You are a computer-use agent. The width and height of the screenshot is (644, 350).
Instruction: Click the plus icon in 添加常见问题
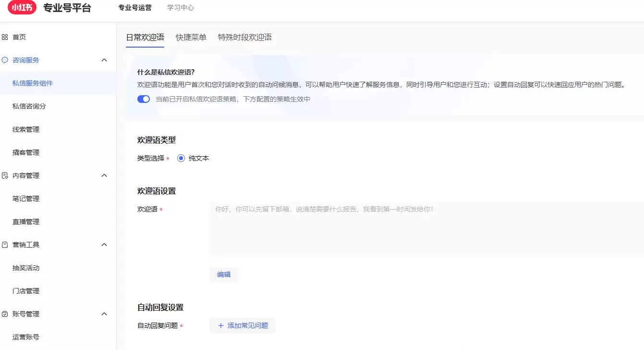[221, 325]
